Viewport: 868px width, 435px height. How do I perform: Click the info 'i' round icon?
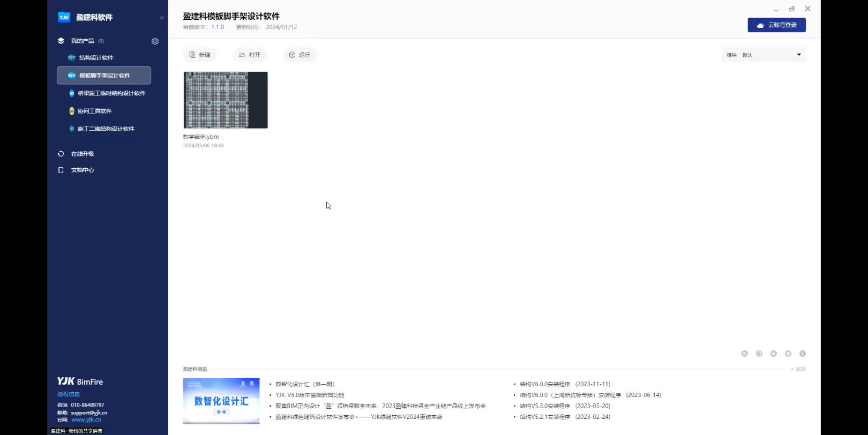(x=802, y=354)
